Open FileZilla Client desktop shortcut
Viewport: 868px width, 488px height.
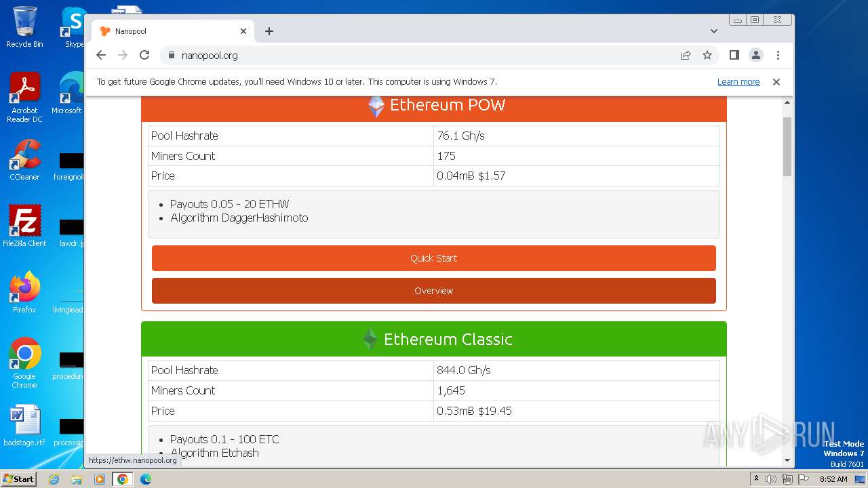(x=24, y=226)
